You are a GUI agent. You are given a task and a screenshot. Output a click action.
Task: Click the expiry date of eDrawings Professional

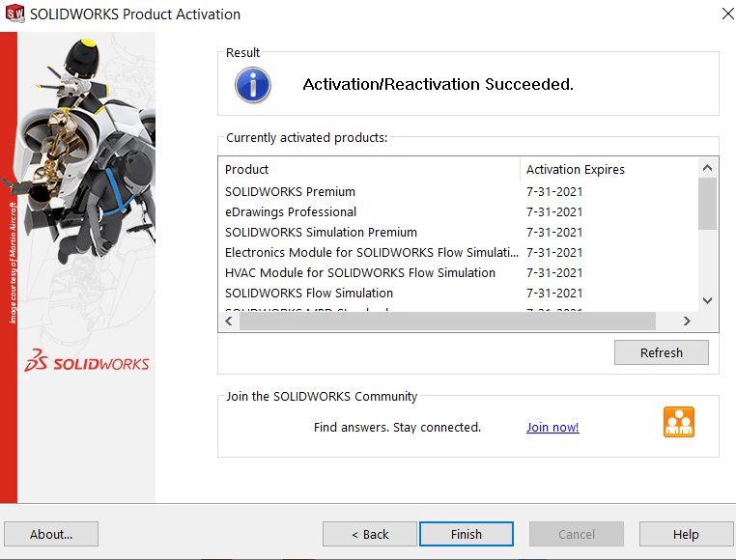pos(554,212)
